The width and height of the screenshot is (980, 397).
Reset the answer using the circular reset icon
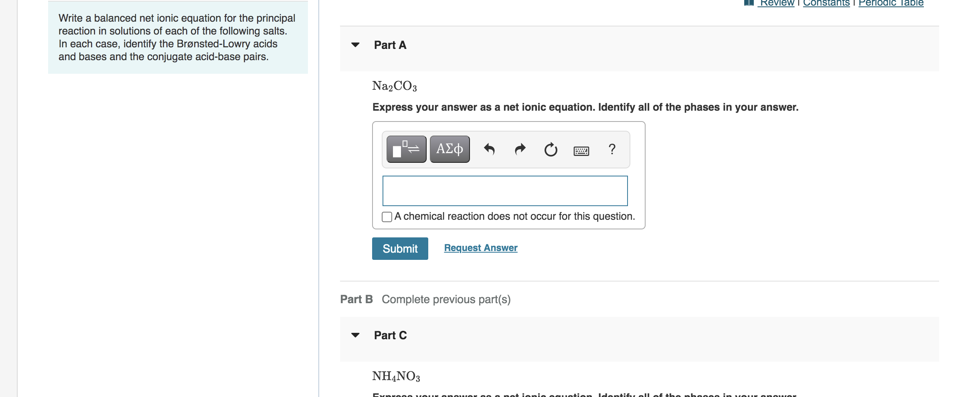[x=550, y=149]
